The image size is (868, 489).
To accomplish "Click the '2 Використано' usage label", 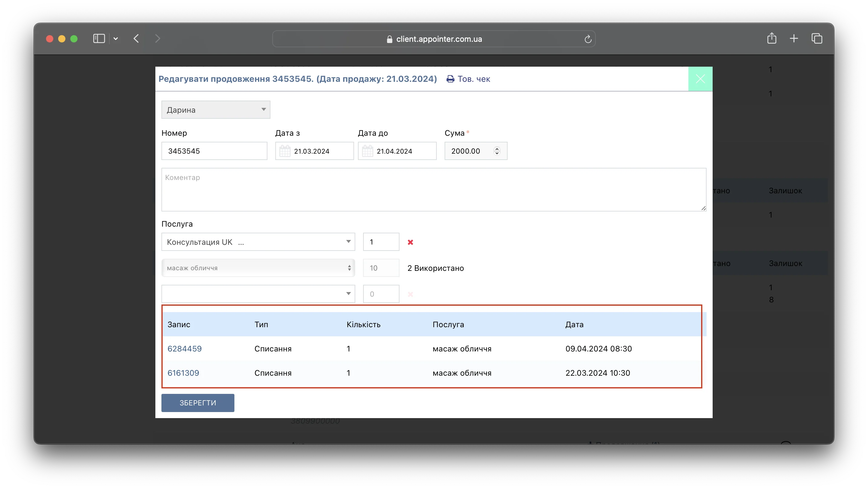I will (435, 268).
